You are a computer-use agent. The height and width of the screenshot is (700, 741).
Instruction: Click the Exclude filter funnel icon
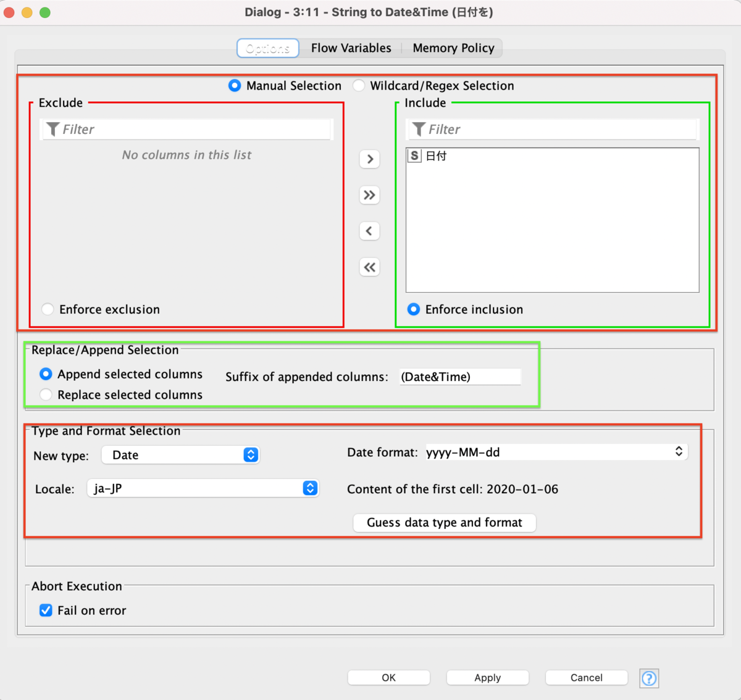[53, 129]
